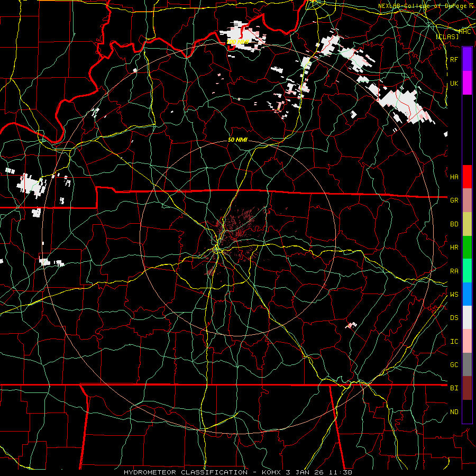Click the yellow BD legend color swatch

(467, 224)
